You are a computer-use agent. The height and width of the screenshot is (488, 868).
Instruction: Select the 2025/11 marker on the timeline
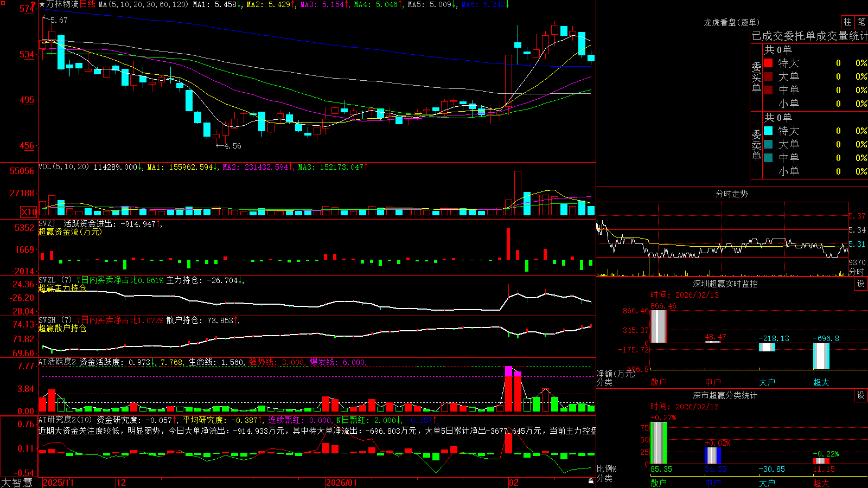click(58, 483)
